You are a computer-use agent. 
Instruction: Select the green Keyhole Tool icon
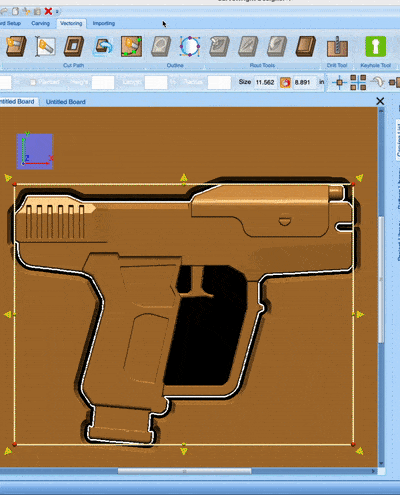pos(376,46)
